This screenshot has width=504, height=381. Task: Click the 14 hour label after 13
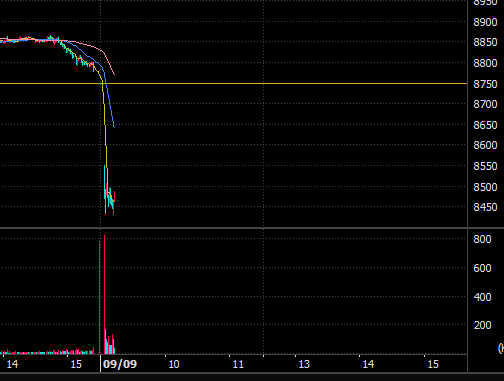pyautogui.click(x=368, y=364)
